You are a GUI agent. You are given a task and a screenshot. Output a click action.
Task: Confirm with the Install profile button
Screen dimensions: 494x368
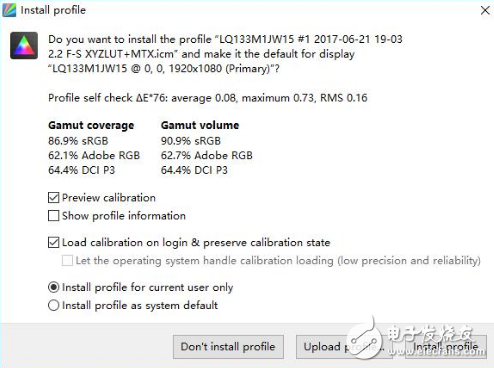tap(446, 347)
